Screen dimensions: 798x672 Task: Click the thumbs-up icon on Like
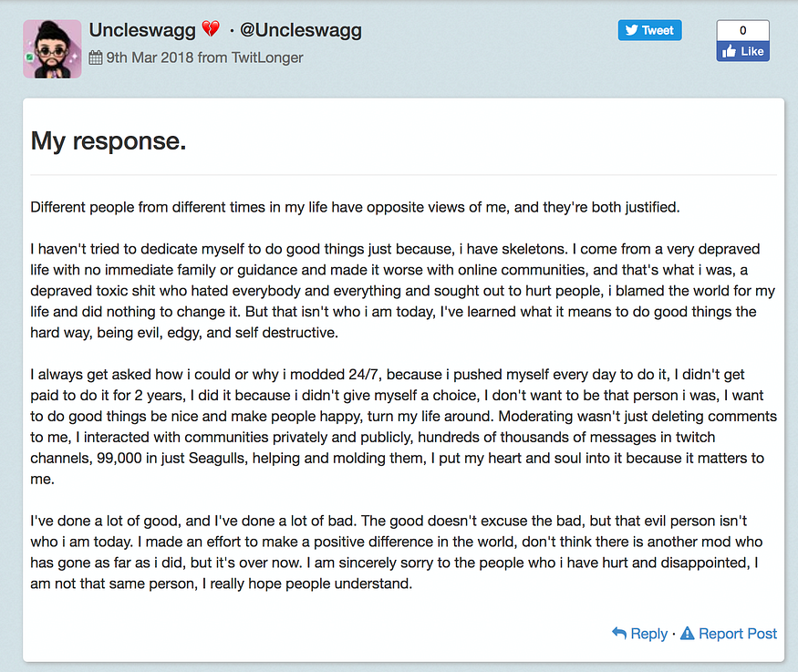pyautogui.click(x=730, y=51)
